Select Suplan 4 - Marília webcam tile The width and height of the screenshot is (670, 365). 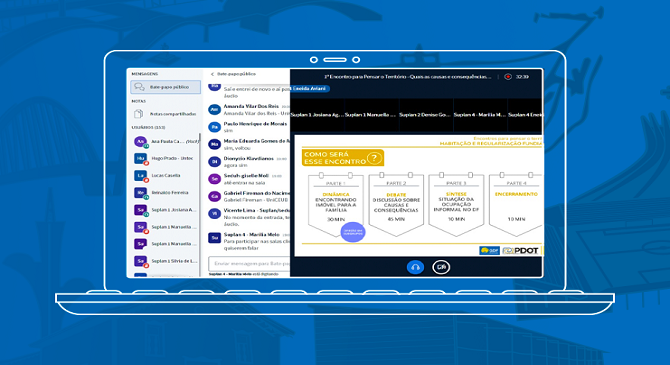(x=479, y=115)
